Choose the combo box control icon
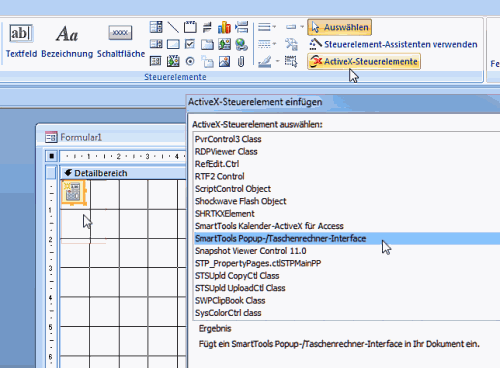 pyautogui.click(x=156, y=27)
